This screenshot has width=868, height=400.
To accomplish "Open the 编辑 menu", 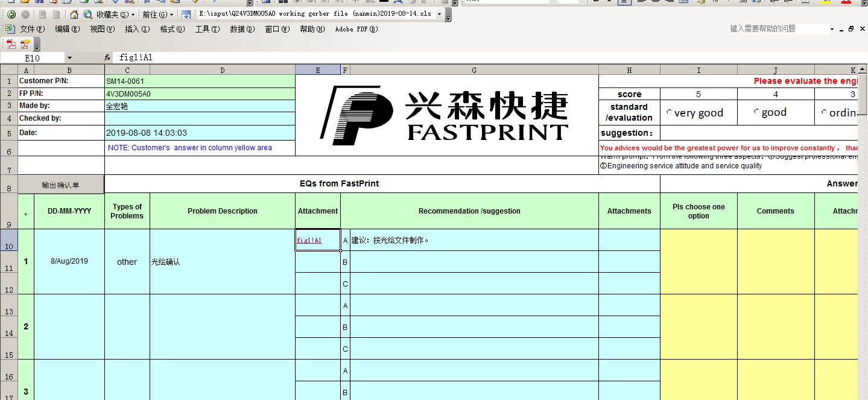I will [68, 29].
